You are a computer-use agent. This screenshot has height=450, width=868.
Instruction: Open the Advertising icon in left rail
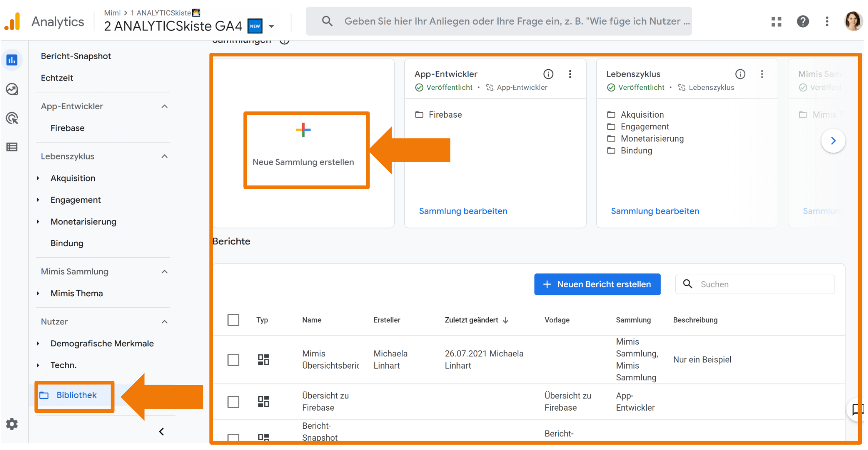click(x=12, y=118)
